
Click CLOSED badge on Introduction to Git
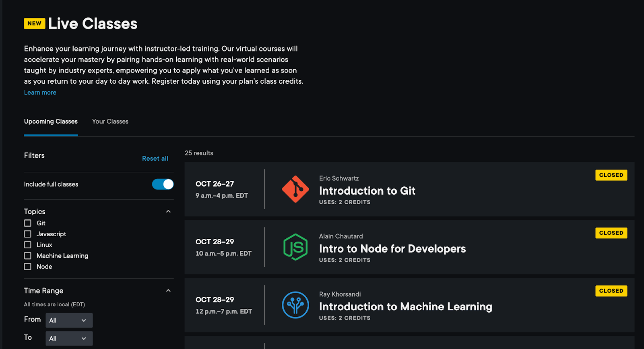click(x=611, y=175)
